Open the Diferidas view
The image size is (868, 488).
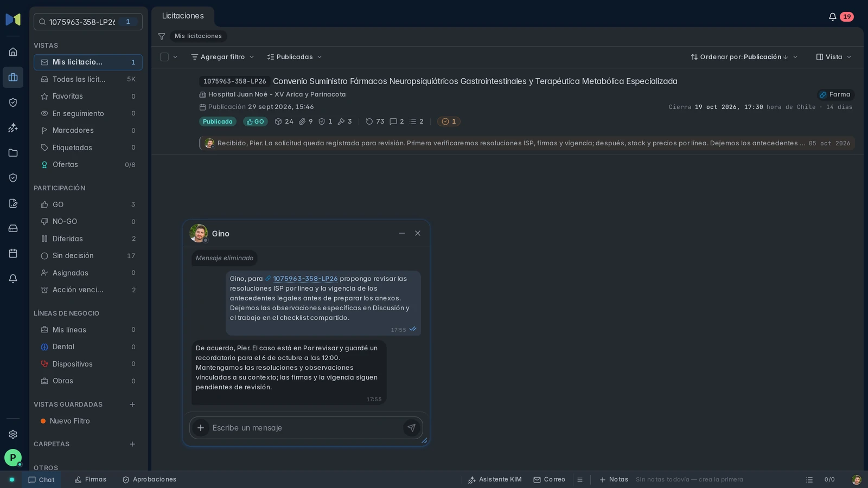click(x=88, y=239)
